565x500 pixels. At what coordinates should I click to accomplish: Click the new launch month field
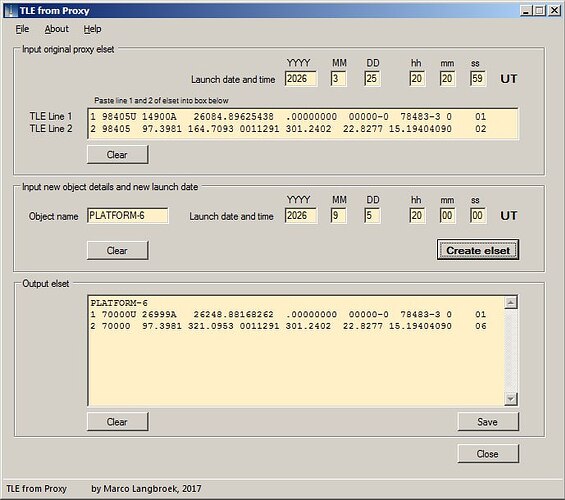[338, 215]
